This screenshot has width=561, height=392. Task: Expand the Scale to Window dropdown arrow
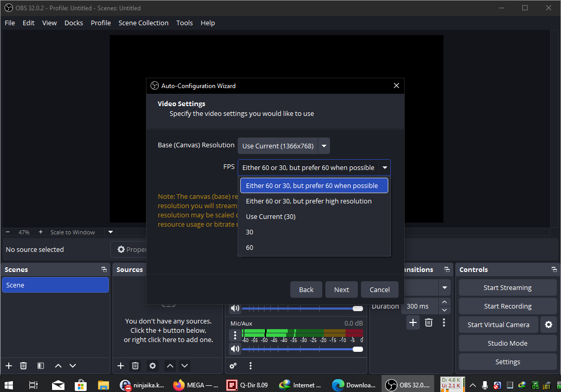click(110, 232)
